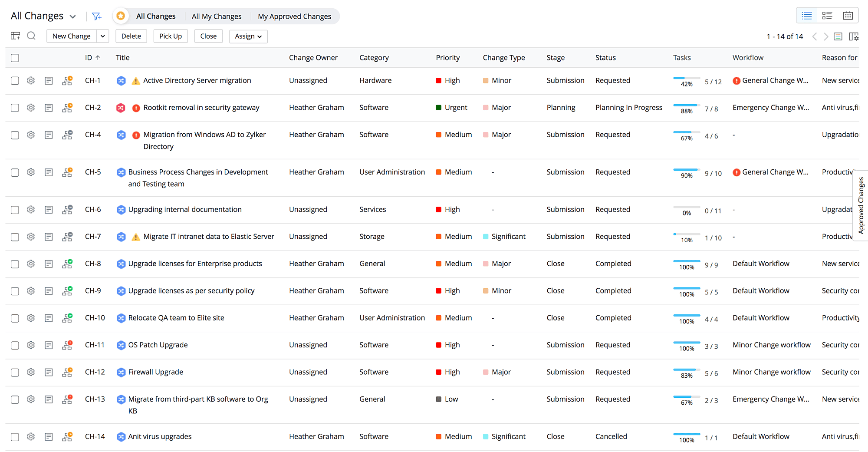Screen dimensions: 868x452
Task: Check the select-all checkbox in header
Action: pos(15,58)
